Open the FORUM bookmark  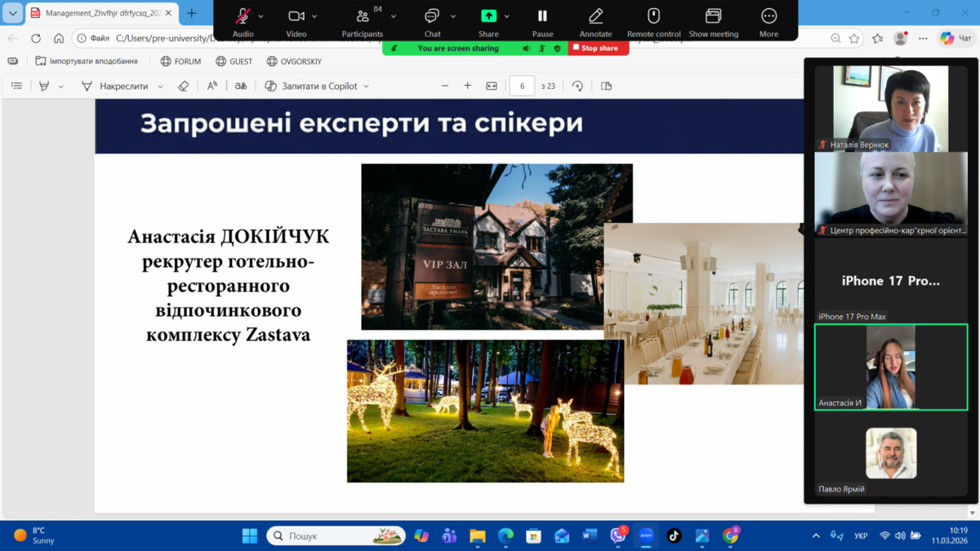[180, 61]
